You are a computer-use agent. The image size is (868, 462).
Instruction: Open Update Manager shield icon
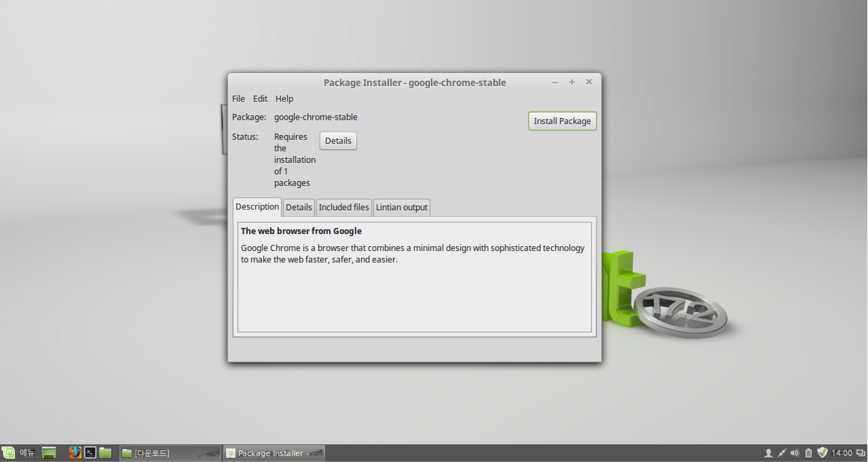822,453
